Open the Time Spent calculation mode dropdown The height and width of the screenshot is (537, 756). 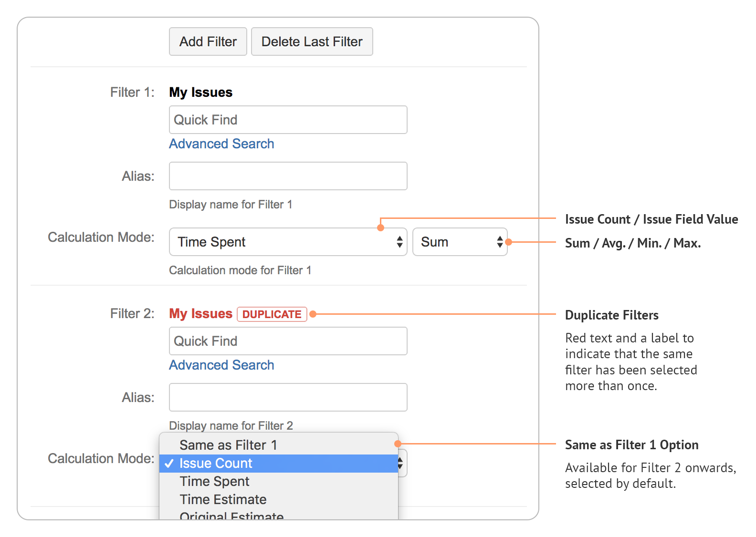[288, 242]
